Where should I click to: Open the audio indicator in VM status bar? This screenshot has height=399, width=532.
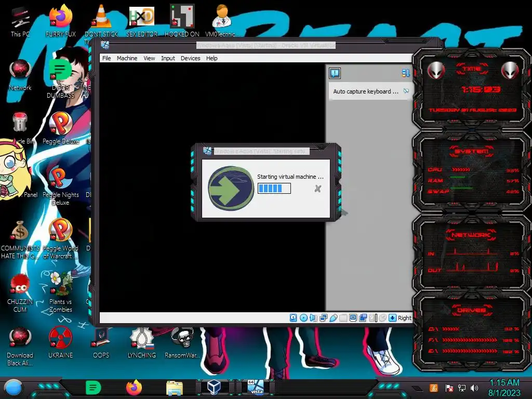313,317
